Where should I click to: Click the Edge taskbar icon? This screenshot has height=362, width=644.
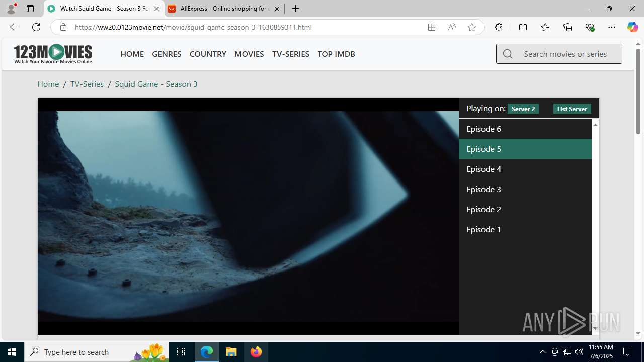tap(207, 352)
